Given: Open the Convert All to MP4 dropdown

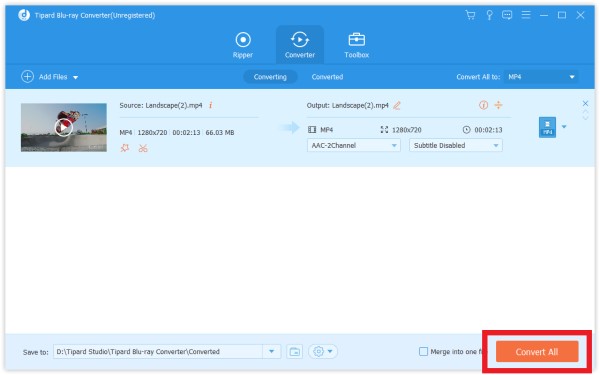Looking at the screenshot, I should (541, 77).
